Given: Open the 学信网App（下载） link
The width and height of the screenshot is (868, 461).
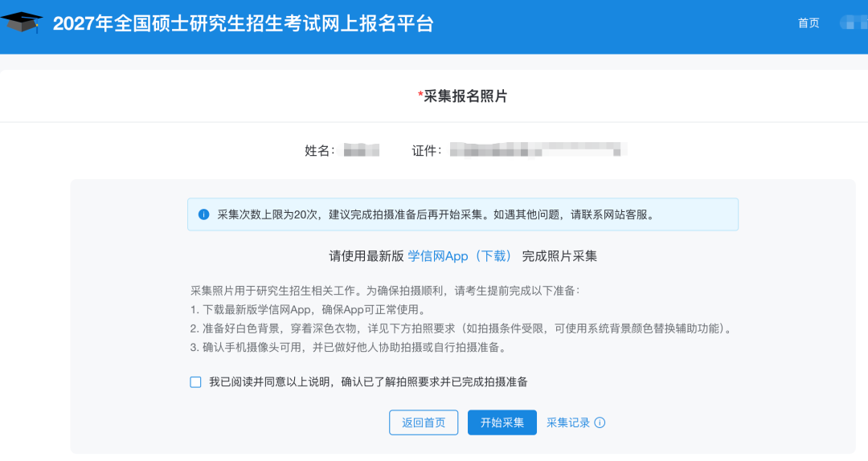Looking at the screenshot, I should tap(460, 256).
